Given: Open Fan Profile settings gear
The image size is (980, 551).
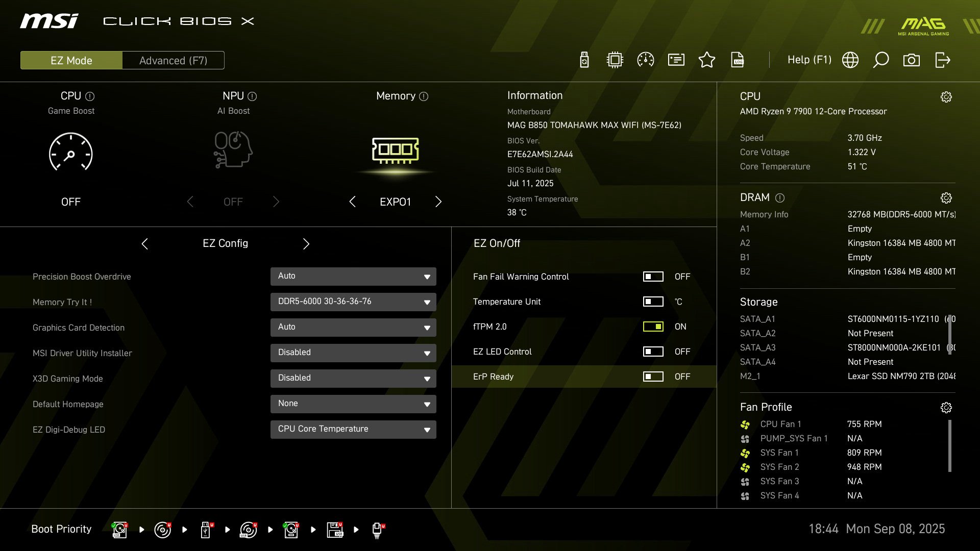Looking at the screenshot, I should 946,408.
